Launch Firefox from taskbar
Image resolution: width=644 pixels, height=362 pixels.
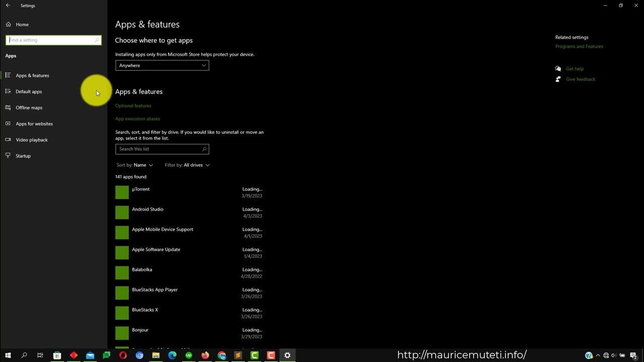(205, 355)
